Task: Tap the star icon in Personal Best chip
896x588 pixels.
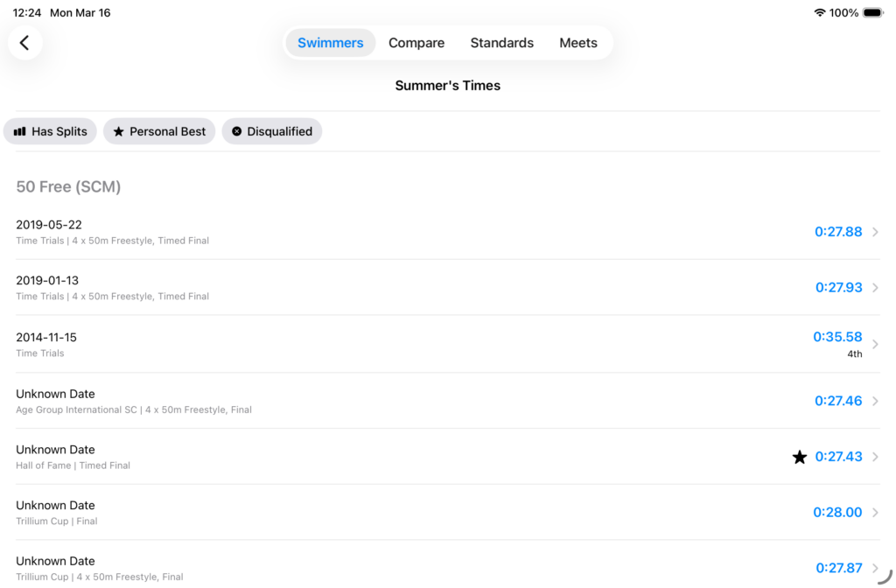Action: [x=119, y=131]
